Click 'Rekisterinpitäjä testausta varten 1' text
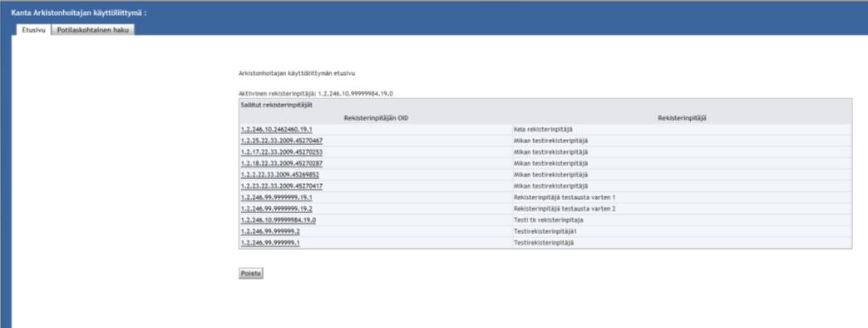The image size is (868, 328). click(x=565, y=197)
